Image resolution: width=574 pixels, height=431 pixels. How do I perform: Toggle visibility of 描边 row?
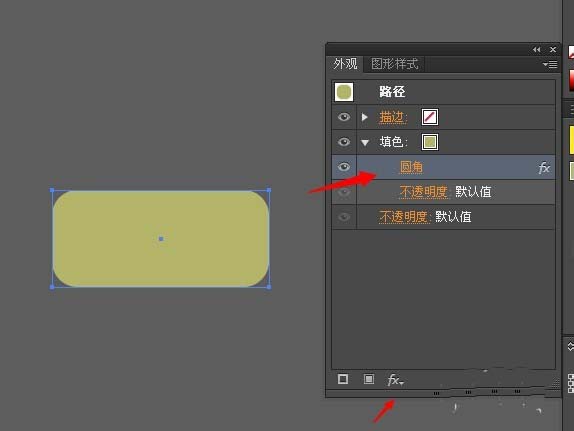[344, 117]
